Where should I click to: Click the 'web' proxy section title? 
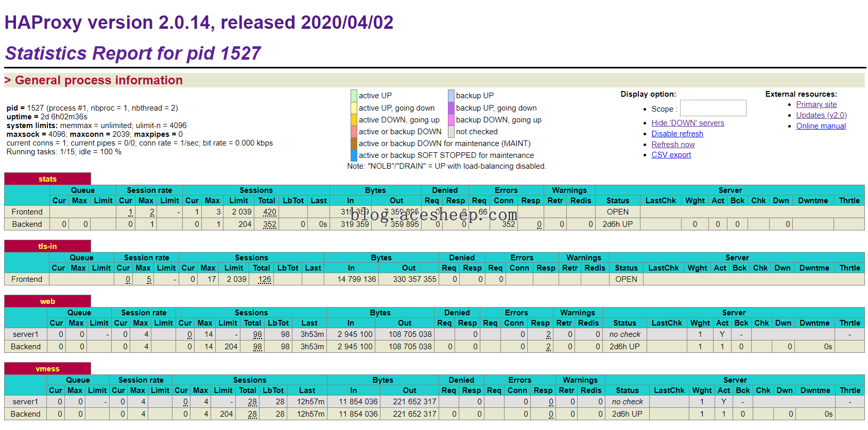pos(47,301)
